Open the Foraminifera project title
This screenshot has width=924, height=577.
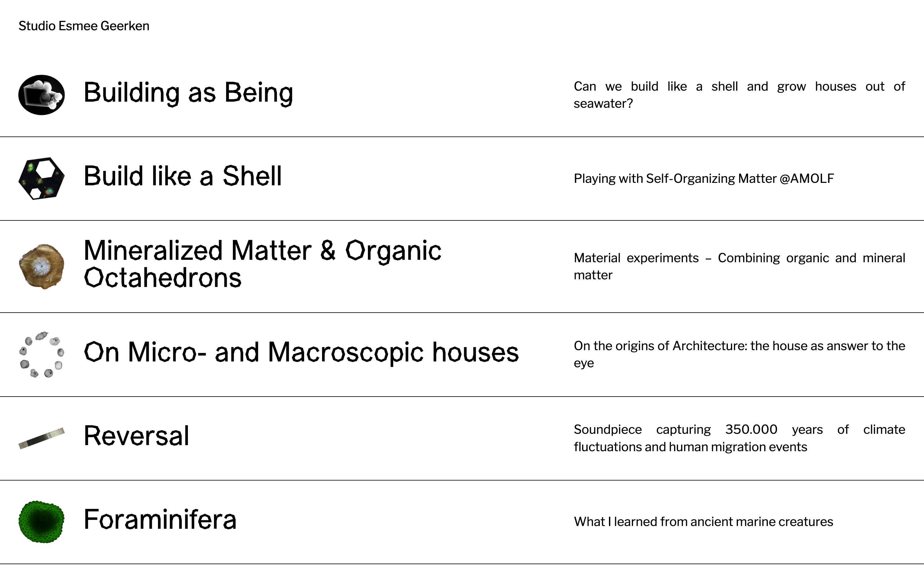160,519
